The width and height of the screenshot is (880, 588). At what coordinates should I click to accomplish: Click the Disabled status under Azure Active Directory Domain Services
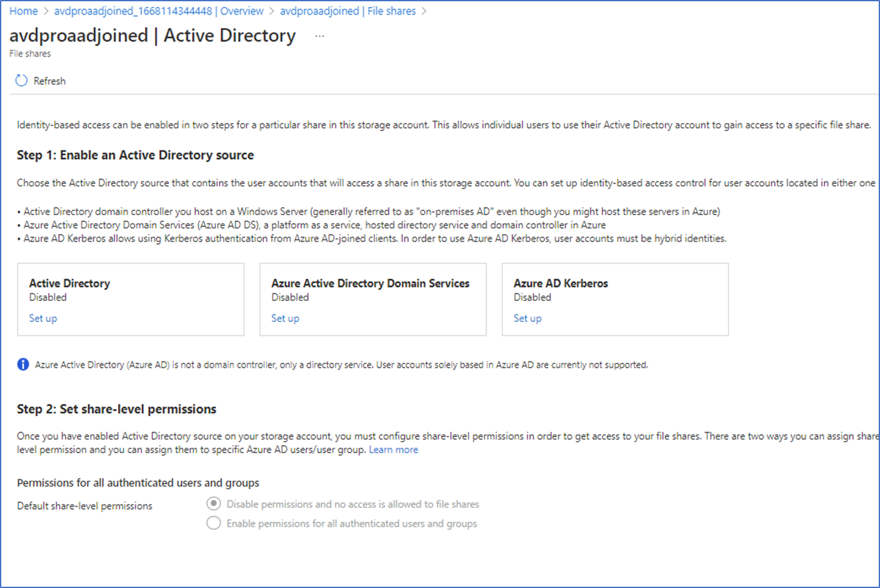(290, 297)
